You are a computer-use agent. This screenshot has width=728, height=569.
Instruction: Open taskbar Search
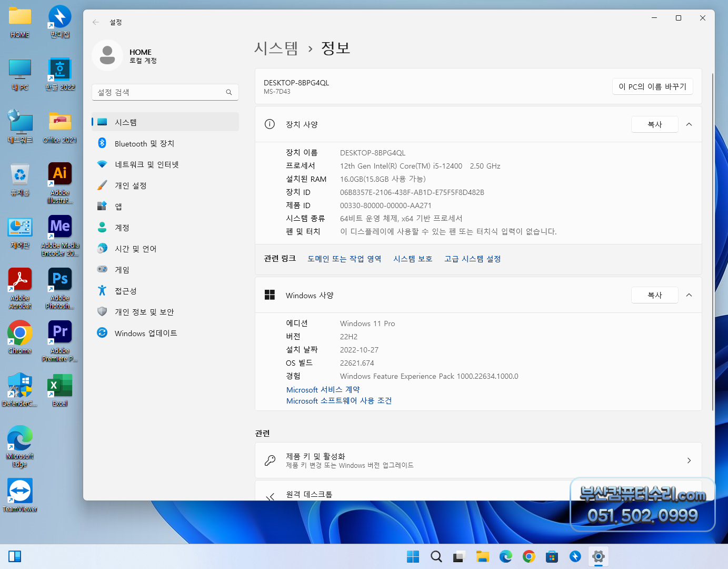436,556
